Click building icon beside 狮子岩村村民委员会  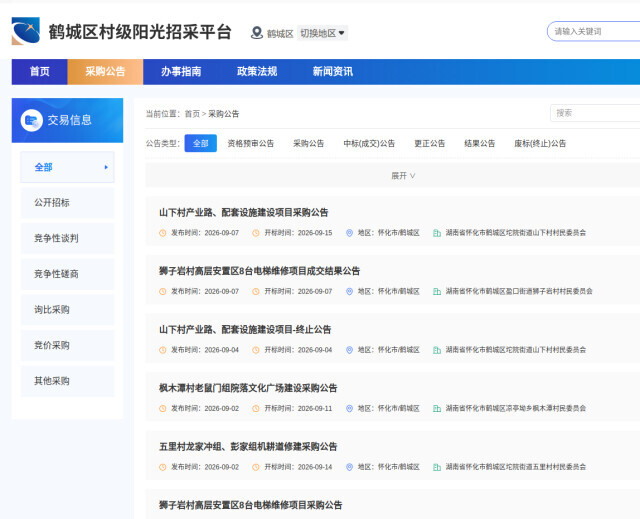[x=437, y=291]
